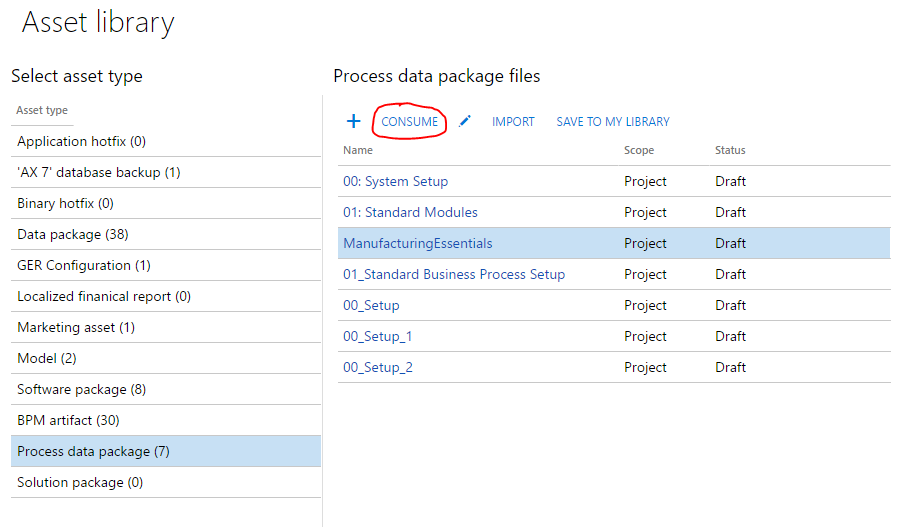
Task: Click the pencil edit icon
Action: (x=465, y=121)
